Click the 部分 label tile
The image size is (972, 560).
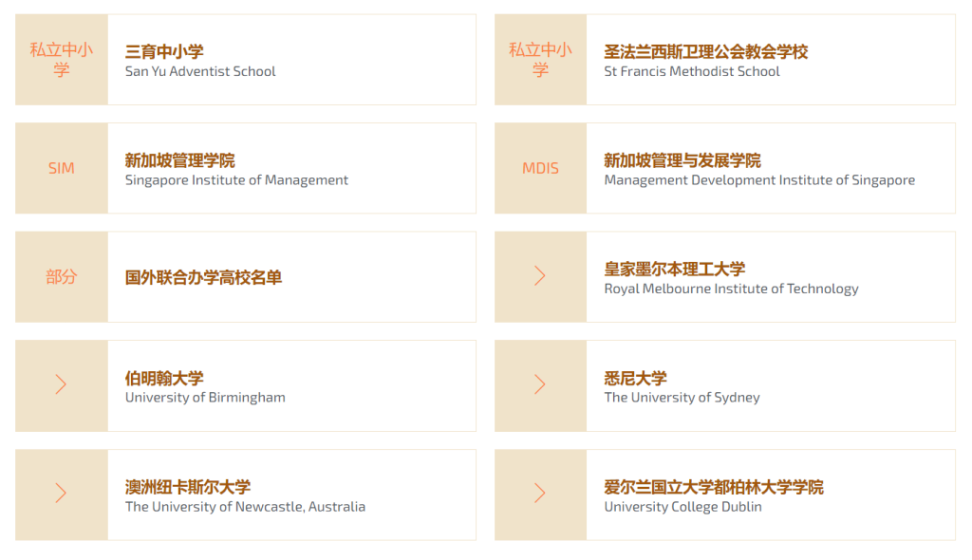[62, 276]
